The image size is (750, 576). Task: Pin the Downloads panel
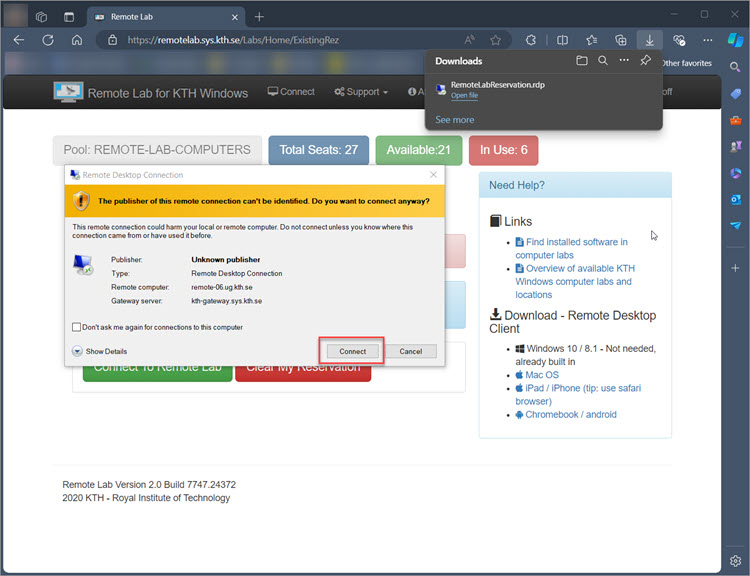[645, 61]
